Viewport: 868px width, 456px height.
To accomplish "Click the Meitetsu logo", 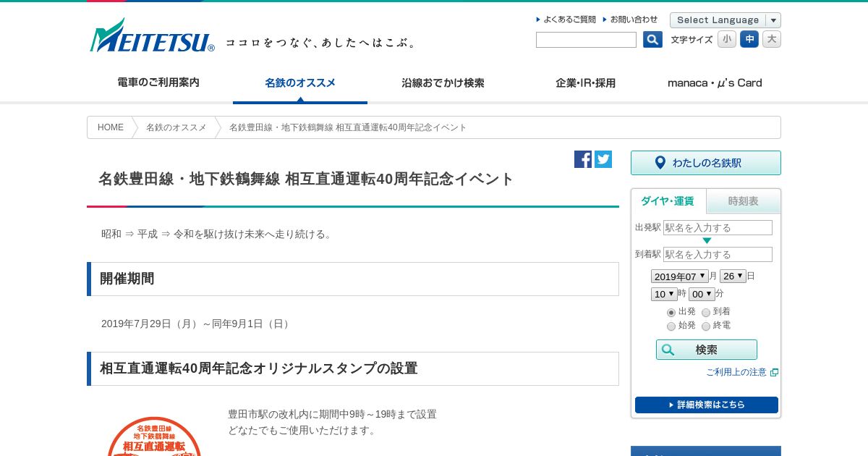I will (152, 35).
